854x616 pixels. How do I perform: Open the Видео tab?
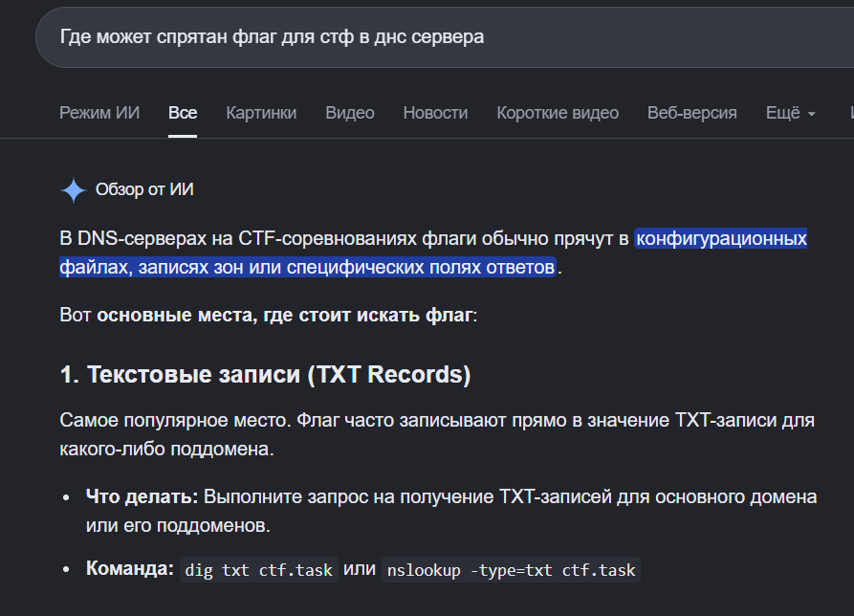click(350, 113)
